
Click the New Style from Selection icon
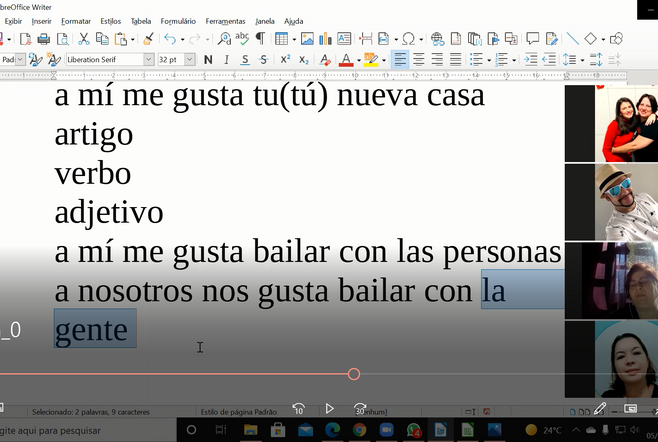pos(54,60)
